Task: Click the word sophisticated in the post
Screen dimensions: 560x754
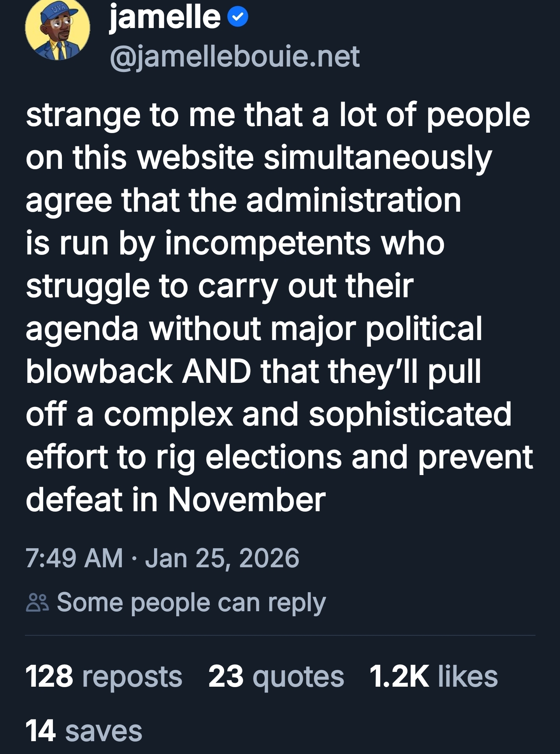Action: 410,414
